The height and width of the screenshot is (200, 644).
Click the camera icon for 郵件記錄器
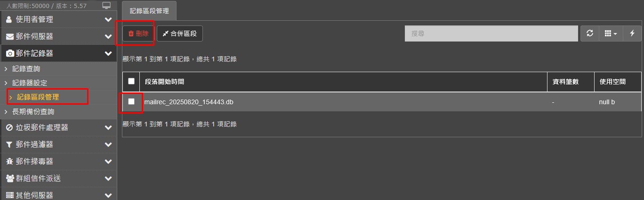point(9,54)
